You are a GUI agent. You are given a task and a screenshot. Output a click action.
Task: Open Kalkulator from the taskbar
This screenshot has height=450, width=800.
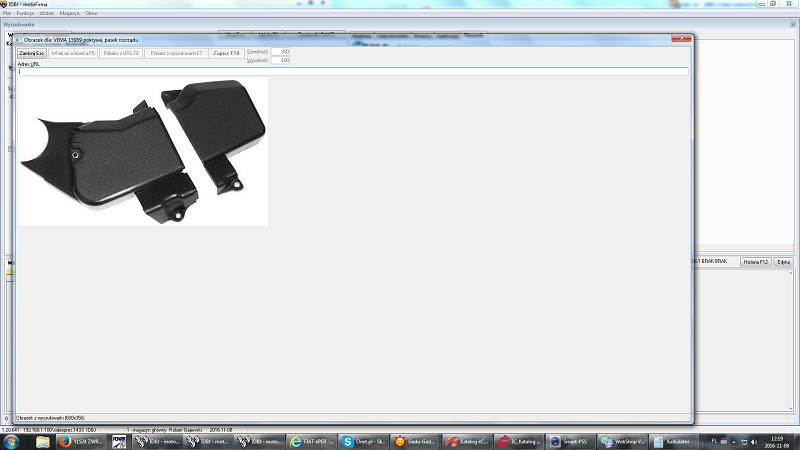click(x=674, y=442)
